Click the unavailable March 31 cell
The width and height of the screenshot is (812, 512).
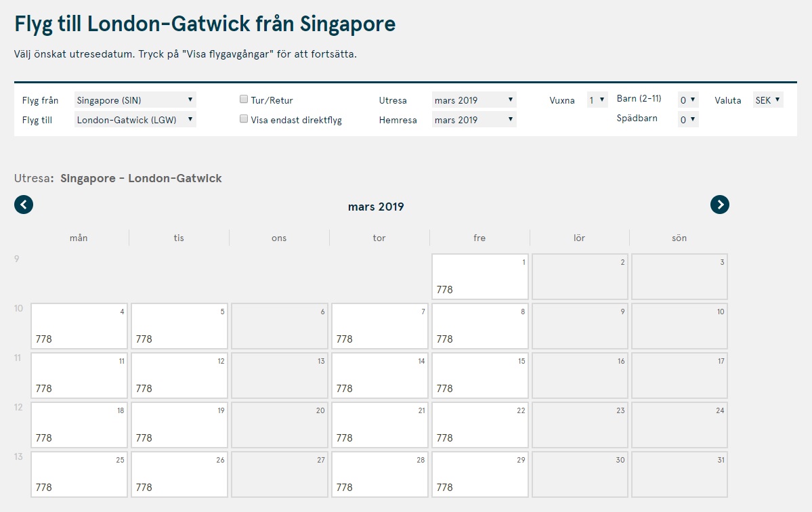point(679,474)
